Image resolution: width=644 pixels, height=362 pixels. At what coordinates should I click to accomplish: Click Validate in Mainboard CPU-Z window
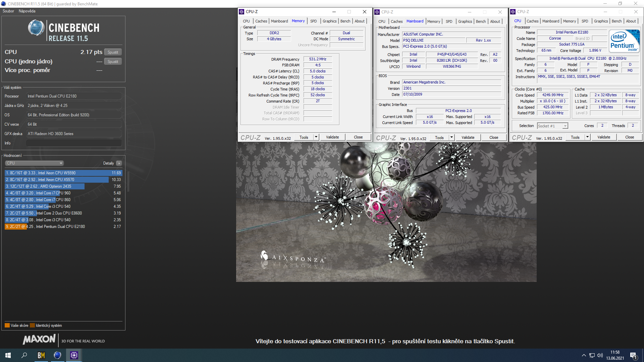(x=468, y=137)
